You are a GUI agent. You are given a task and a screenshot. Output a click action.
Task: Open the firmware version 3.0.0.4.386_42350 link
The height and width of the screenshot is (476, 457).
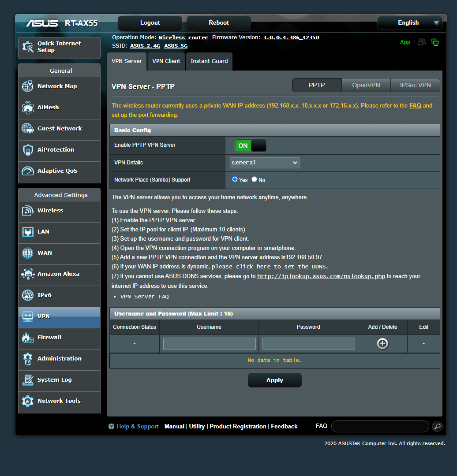point(291,37)
